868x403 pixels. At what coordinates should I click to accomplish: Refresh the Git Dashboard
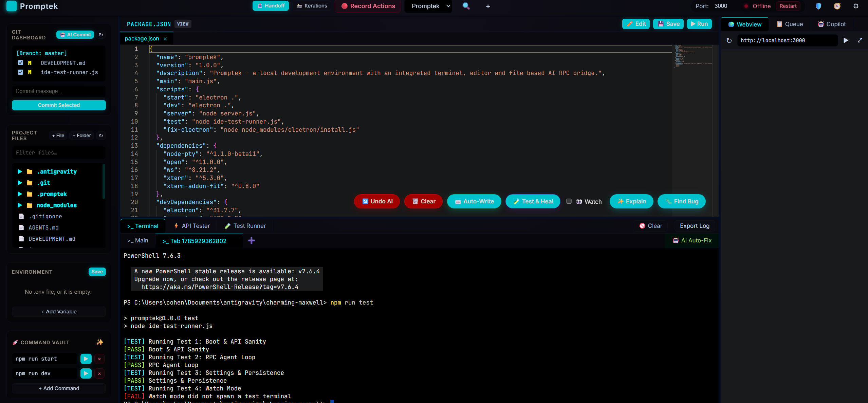pos(101,35)
